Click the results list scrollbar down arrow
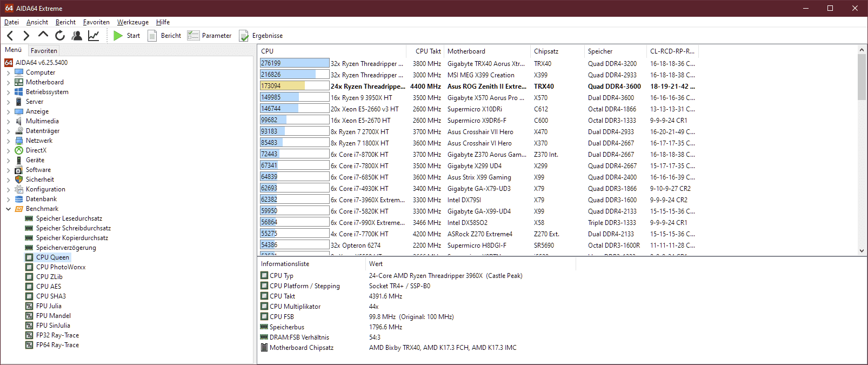 (x=862, y=251)
